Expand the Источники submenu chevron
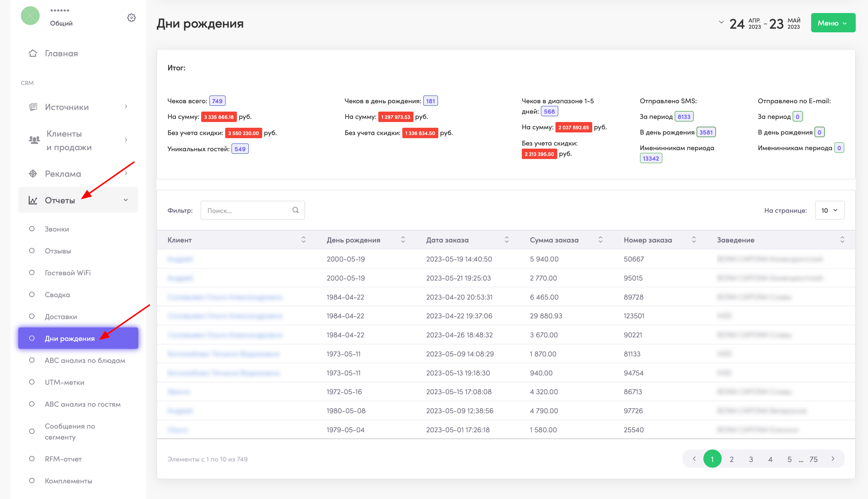 point(126,107)
